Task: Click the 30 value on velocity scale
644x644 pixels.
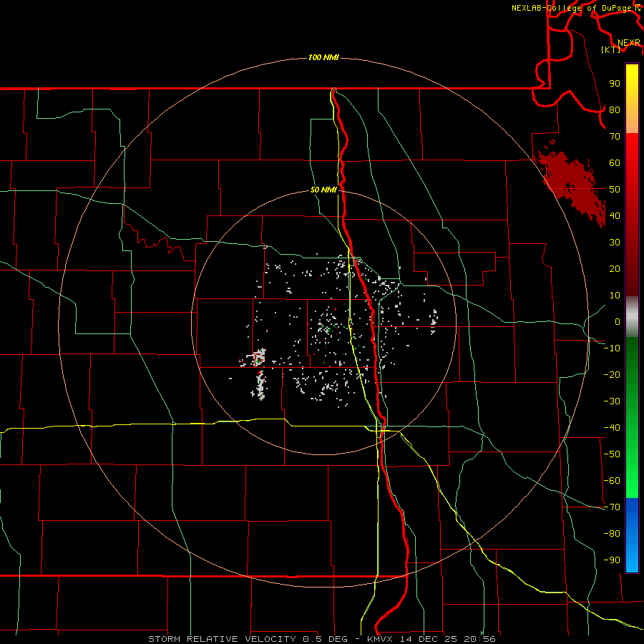Action: coord(615,243)
